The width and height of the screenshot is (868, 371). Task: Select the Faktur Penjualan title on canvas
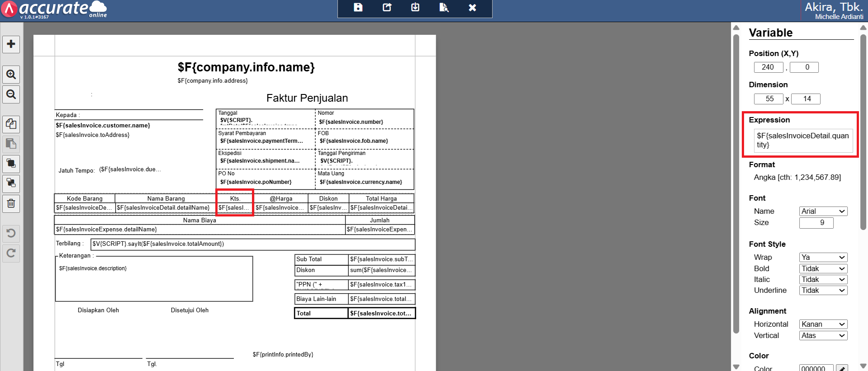tap(307, 98)
